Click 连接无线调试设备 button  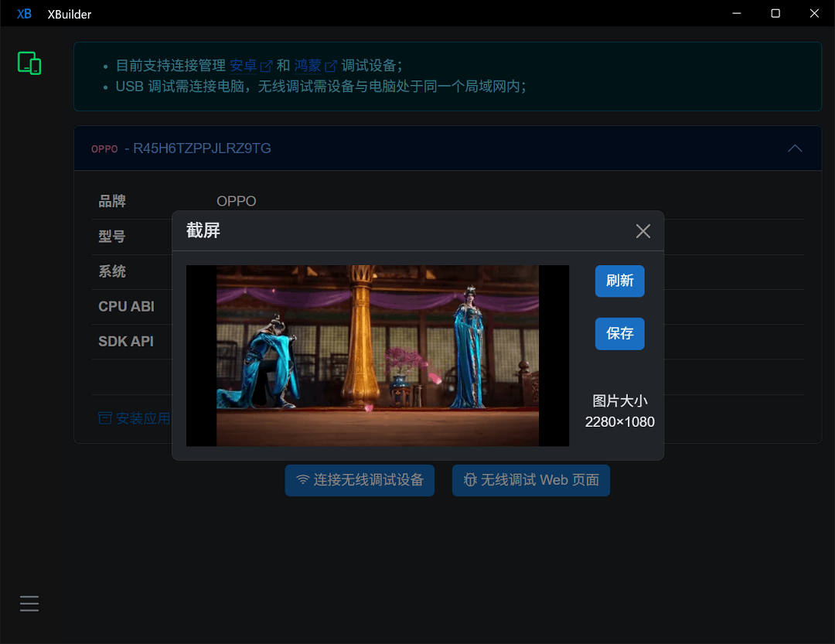pos(360,480)
